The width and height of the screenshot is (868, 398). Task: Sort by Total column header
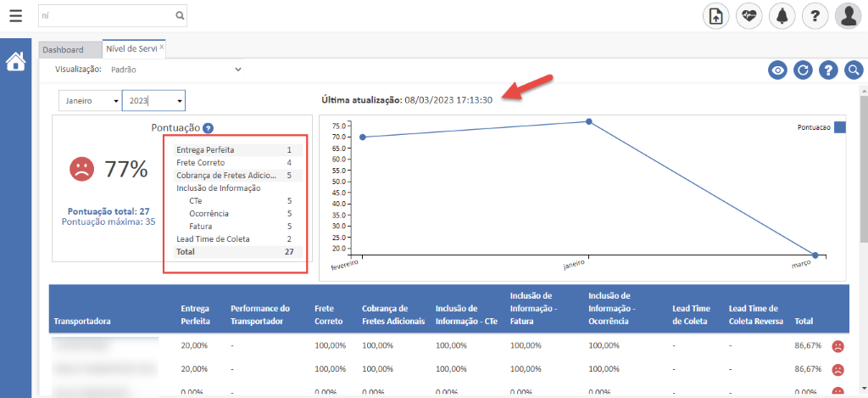pos(804,322)
